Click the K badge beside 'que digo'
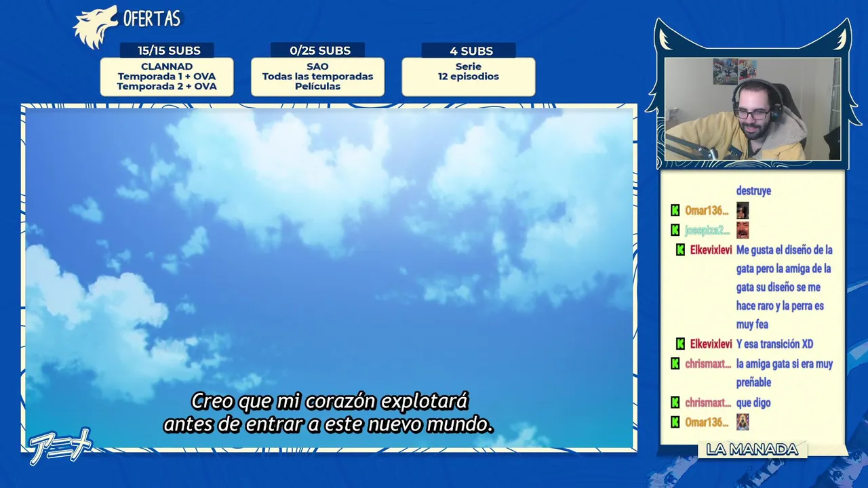Screen dimensions: 868x488 (675, 403)
